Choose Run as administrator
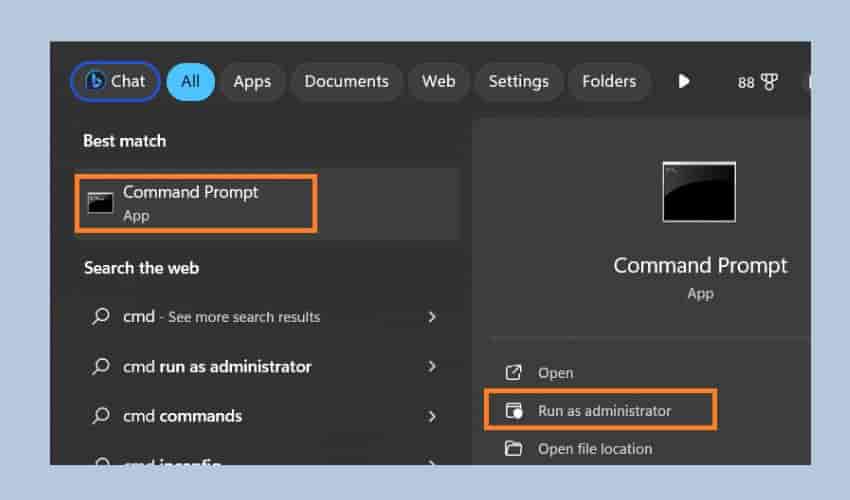 [604, 411]
